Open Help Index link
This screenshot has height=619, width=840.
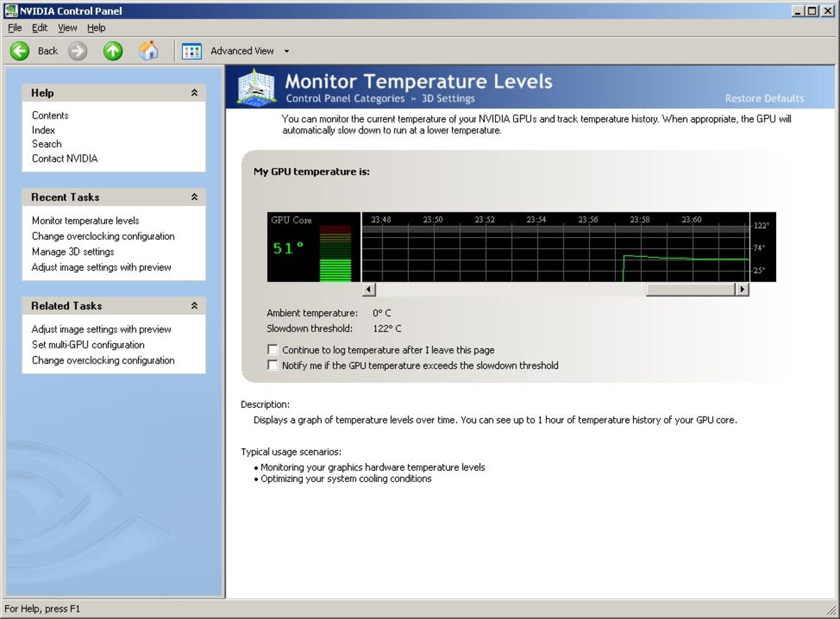[43, 129]
